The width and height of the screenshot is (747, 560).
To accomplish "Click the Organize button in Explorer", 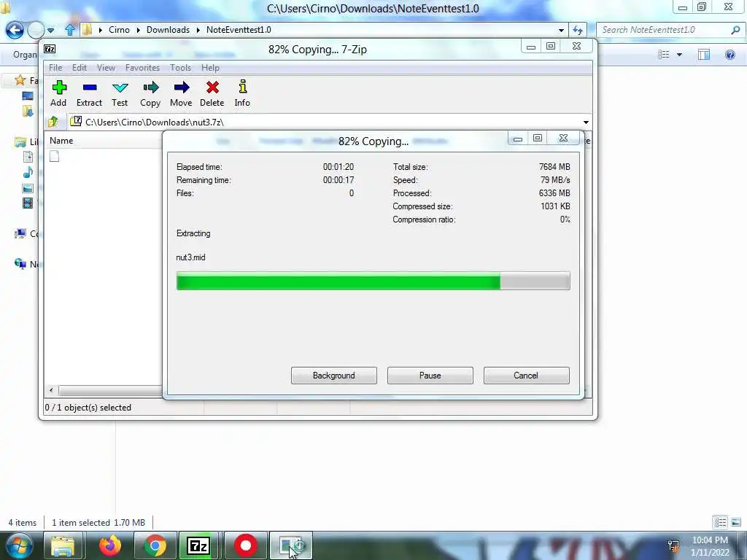I will point(25,54).
